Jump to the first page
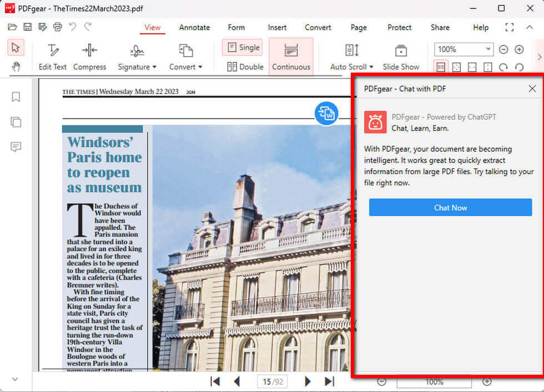This screenshot has height=392, width=544. click(x=215, y=381)
